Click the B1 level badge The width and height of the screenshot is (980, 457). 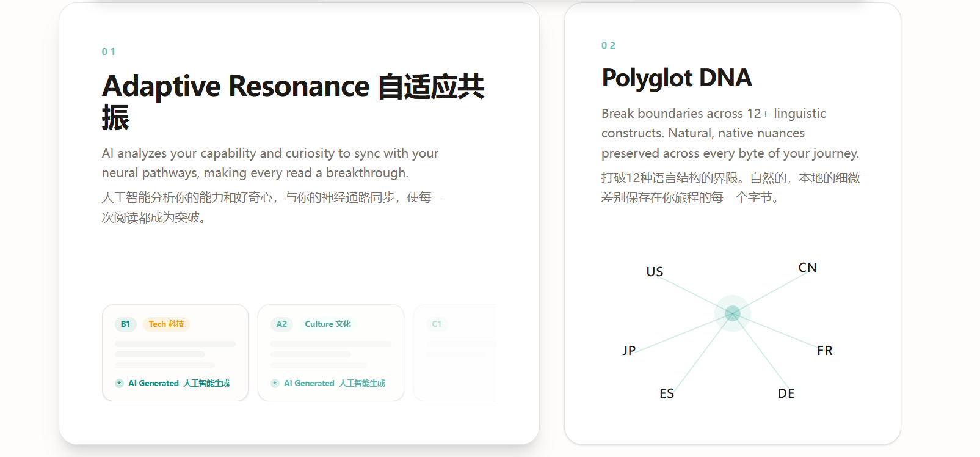point(125,324)
